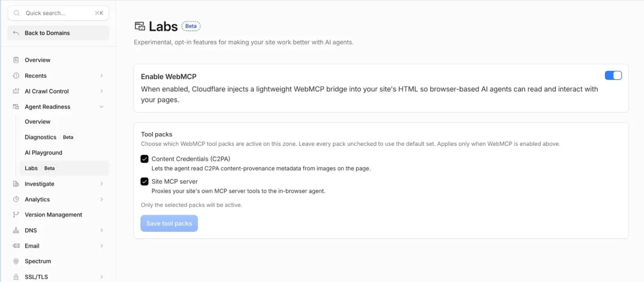Open Spectrum in sidebar
Image resolution: width=644 pixels, height=282 pixels.
(x=59, y=261)
